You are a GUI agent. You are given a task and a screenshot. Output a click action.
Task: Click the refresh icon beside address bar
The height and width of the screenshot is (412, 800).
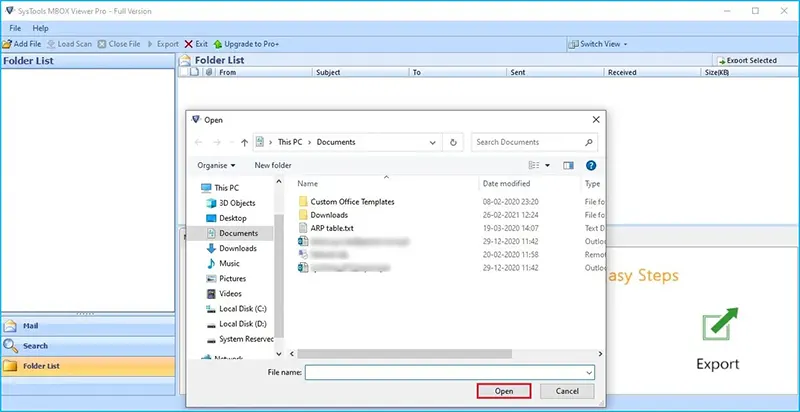pyautogui.click(x=457, y=142)
